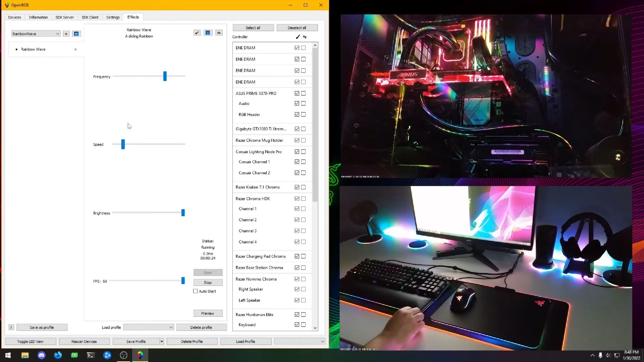Image resolution: width=644 pixels, height=362 pixels.
Task: Click the checkmark icon in the effect header
Action: tap(197, 33)
